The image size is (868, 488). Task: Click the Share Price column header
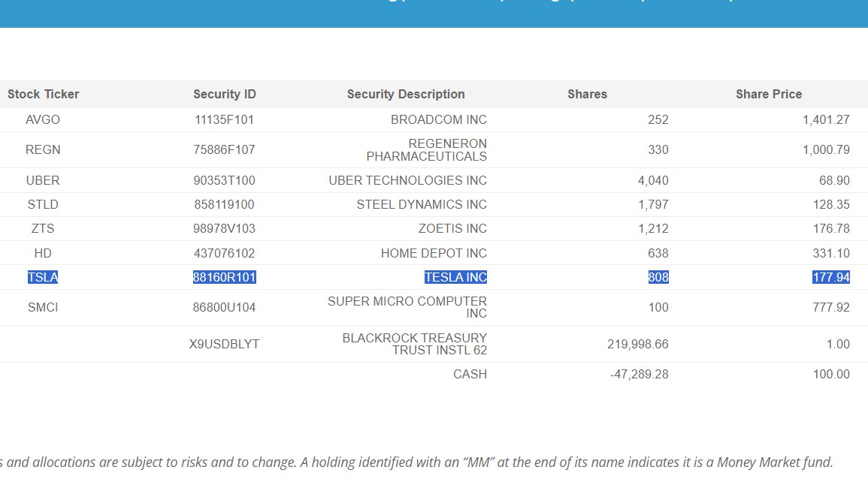point(769,94)
